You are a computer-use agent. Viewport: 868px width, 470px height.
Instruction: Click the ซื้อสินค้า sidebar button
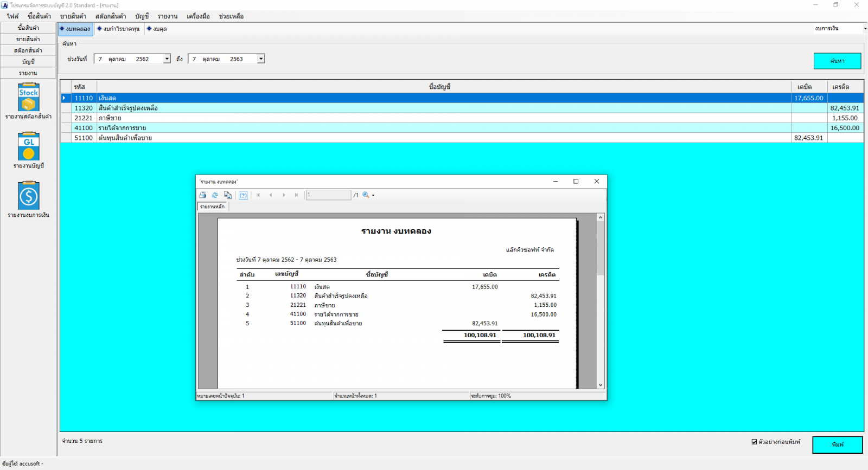[28, 28]
